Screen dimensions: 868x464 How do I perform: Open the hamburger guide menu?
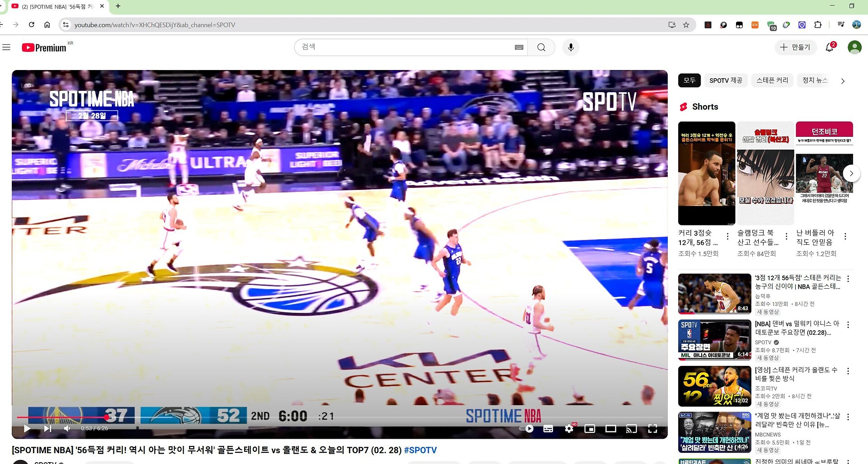coord(6,47)
